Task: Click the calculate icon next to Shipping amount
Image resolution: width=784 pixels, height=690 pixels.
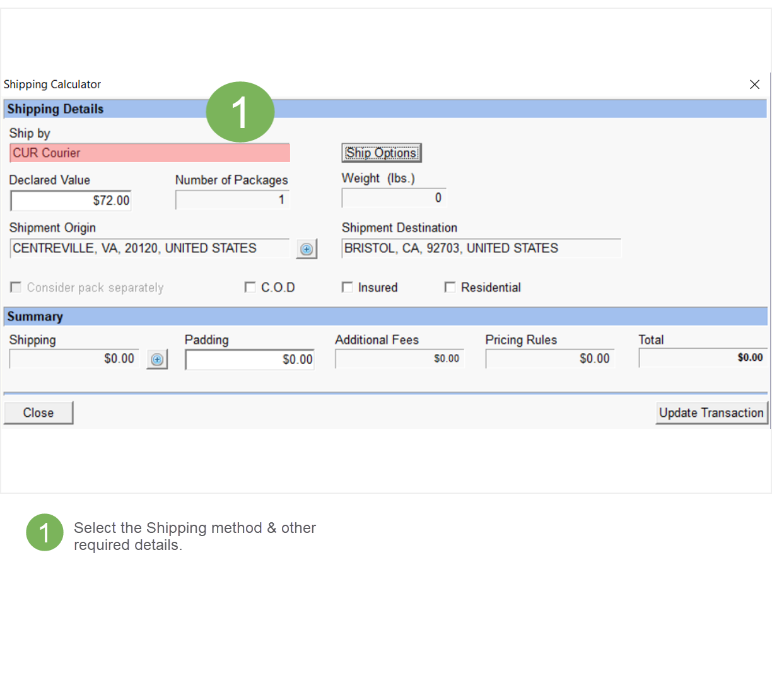Action: tap(157, 360)
